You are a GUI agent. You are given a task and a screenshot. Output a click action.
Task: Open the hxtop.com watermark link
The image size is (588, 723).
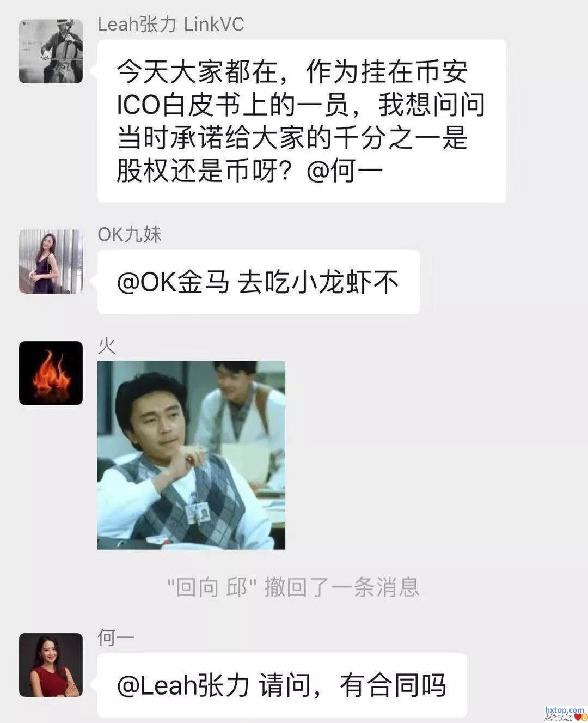[565, 710]
